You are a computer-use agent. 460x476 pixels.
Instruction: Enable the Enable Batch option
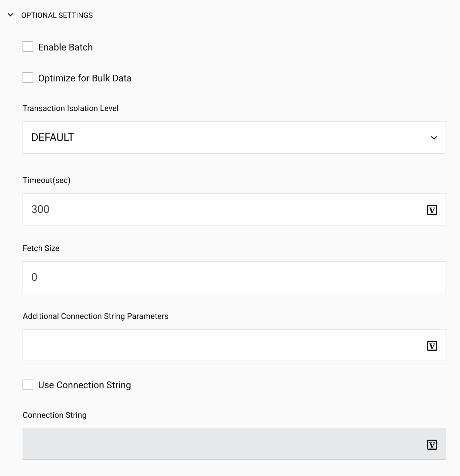[x=28, y=47]
